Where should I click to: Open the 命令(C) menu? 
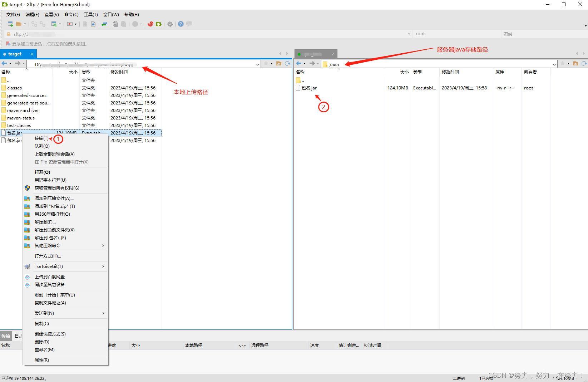click(71, 14)
